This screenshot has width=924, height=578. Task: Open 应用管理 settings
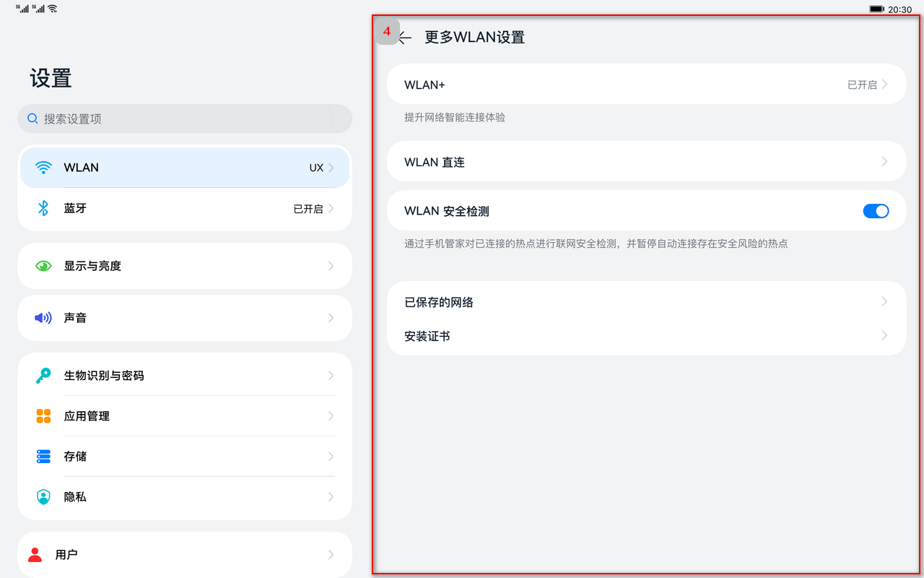[185, 416]
